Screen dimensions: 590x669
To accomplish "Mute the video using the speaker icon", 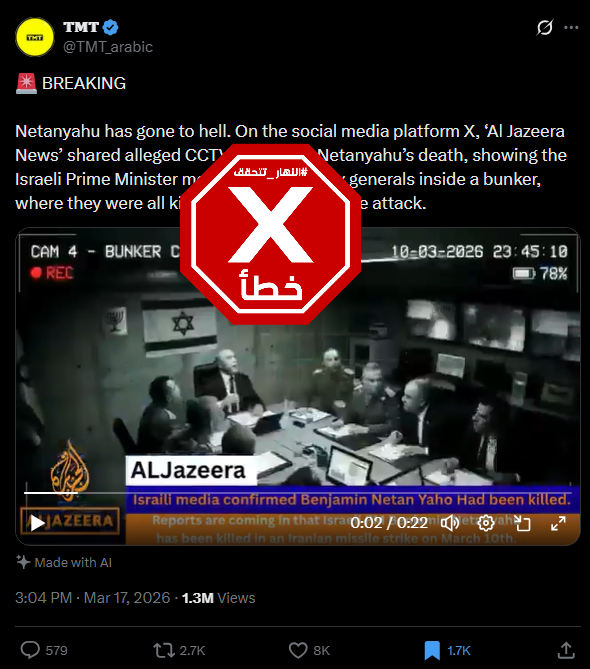I will click(450, 523).
